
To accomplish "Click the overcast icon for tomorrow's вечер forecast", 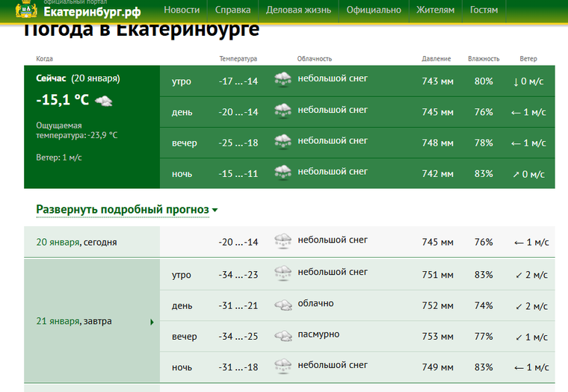I will [x=283, y=336].
